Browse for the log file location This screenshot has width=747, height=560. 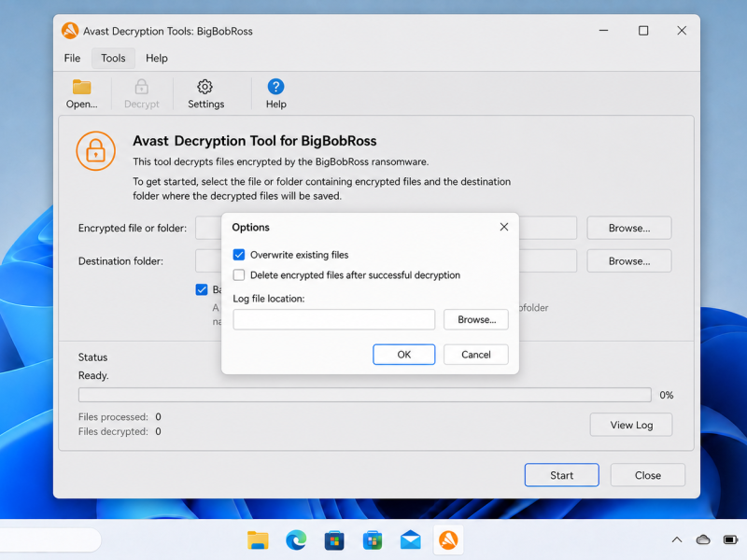tap(476, 319)
